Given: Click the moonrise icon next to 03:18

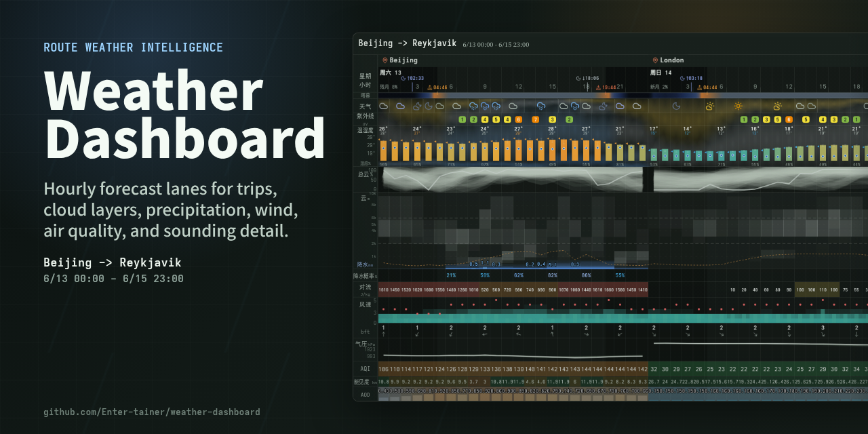Looking at the screenshot, I should tap(682, 78).
